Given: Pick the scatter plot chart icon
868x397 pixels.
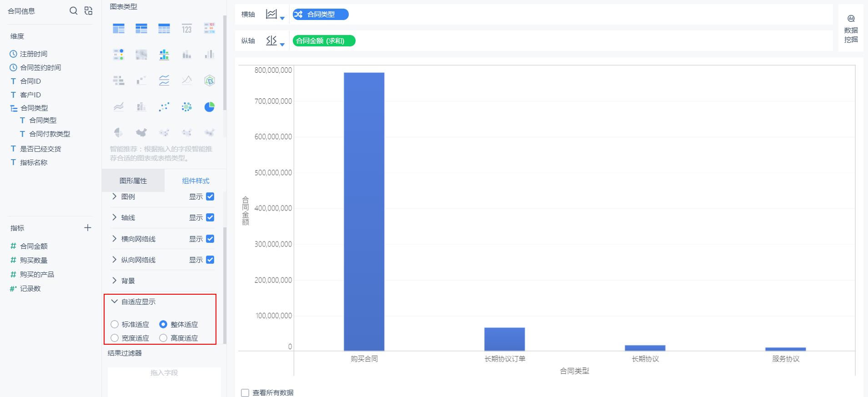Looking at the screenshot, I should pos(164,107).
